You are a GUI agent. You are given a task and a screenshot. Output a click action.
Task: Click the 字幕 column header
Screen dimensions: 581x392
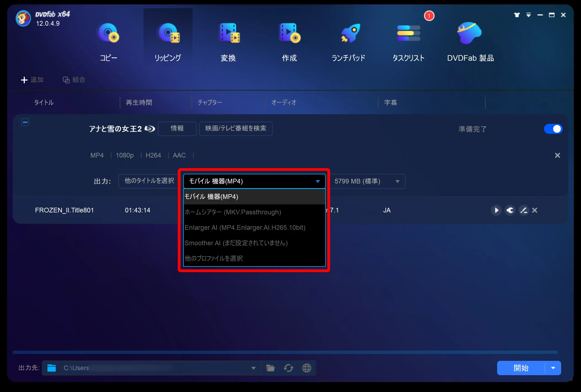(x=391, y=103)
